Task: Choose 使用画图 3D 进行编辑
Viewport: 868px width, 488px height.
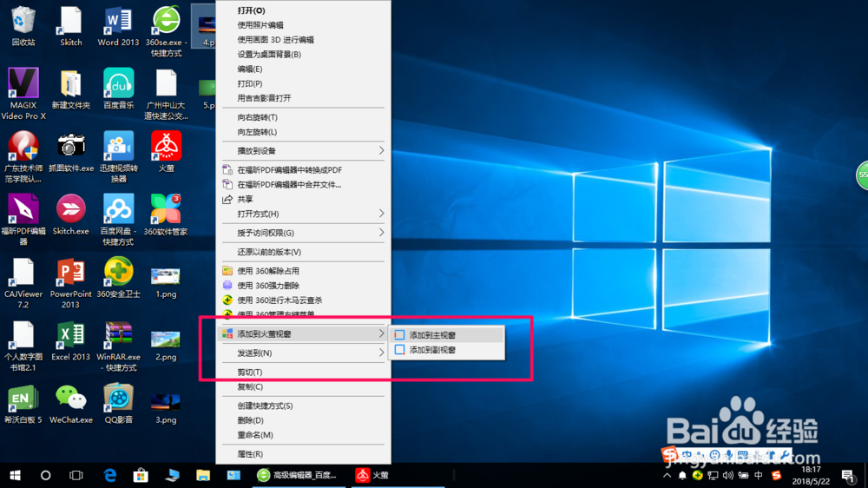Action: (303, 40)
